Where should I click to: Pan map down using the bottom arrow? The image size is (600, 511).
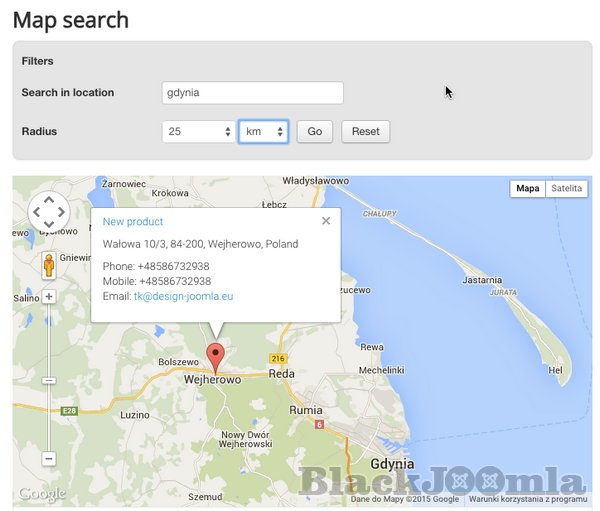tap(48, 225)
